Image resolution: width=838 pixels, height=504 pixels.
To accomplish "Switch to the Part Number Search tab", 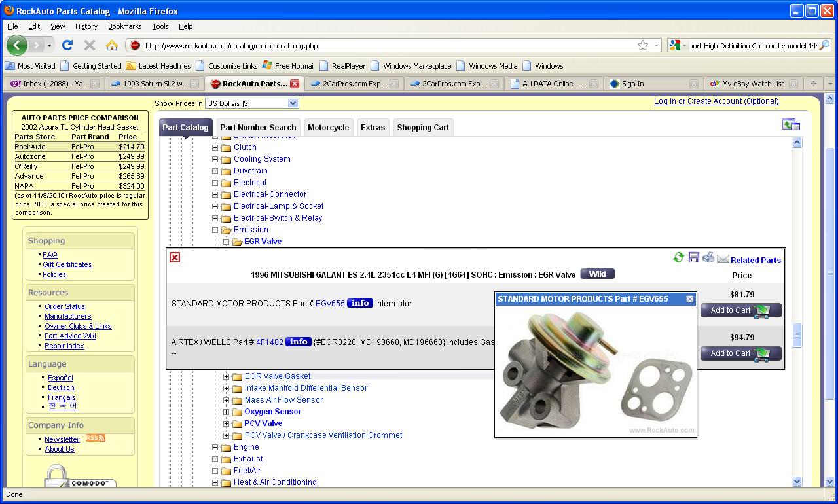I will point(258,128).
